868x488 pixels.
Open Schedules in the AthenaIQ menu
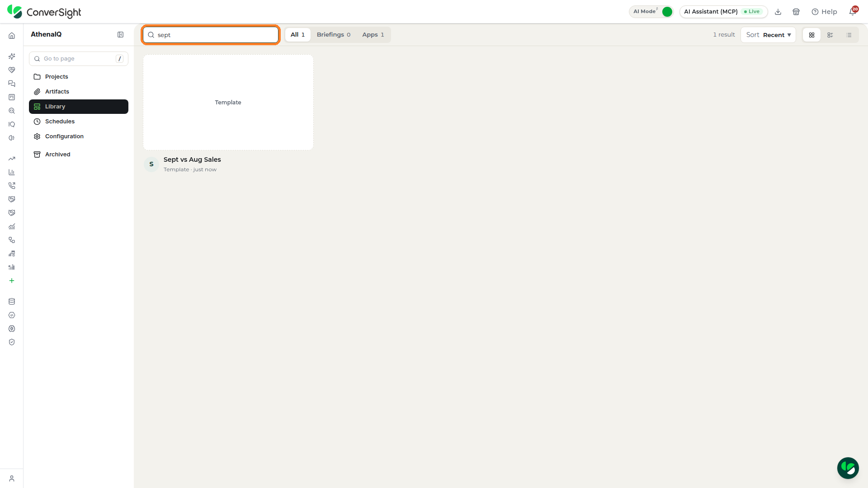79,122
